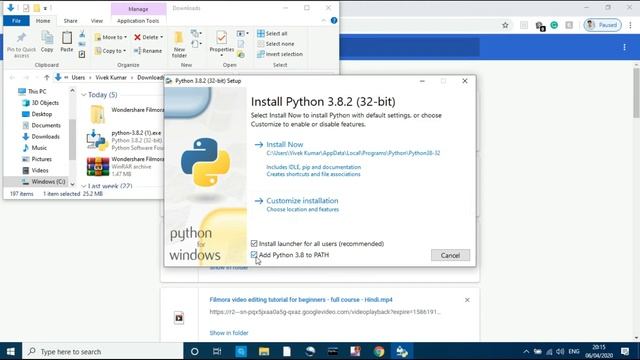Click the Python installer taskbar icon

[402, 351]
